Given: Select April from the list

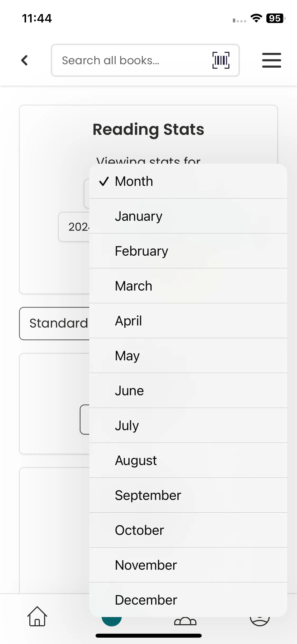Looking at the screenshot, I should click(x=188, y=321).
